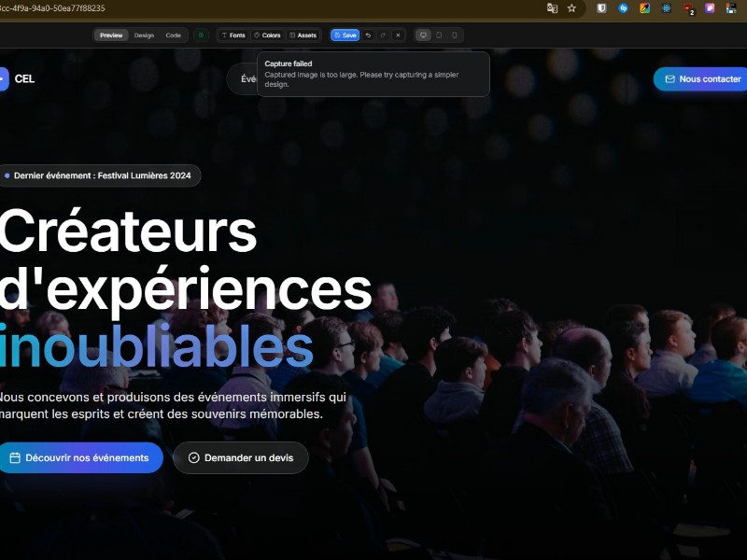The width and height of the screenshot is (747, 560).
Task: Open the Fonts panel
Action: point(233,35)
